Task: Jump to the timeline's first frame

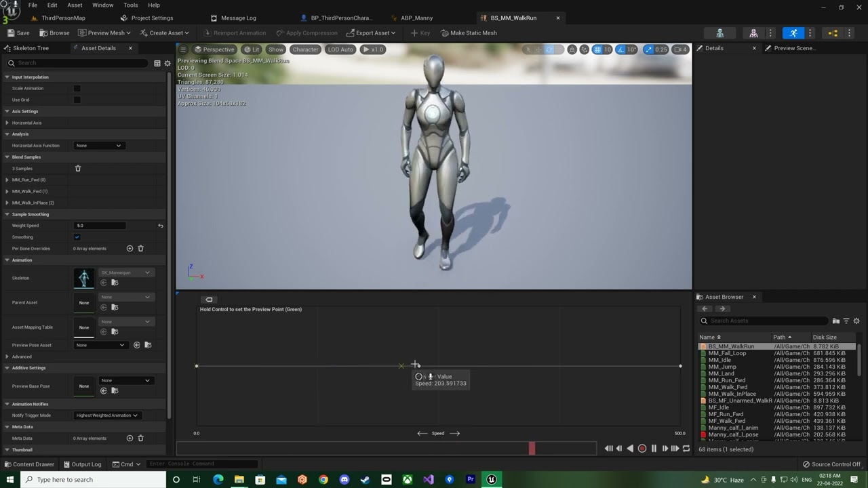Action: pos(608,449)
